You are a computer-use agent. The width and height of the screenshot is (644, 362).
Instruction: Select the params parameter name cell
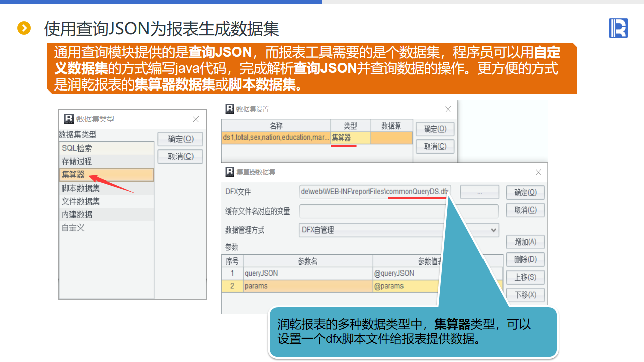(308, 286)
